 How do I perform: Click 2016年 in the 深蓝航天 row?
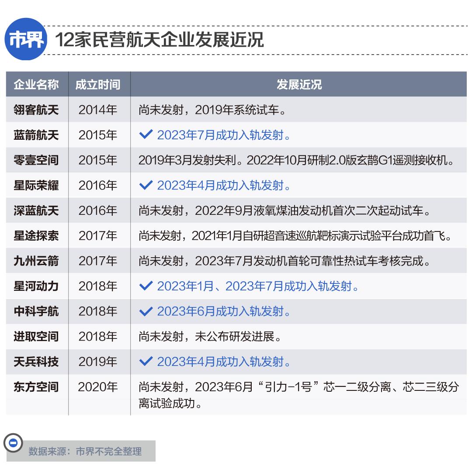coord(98,210)
